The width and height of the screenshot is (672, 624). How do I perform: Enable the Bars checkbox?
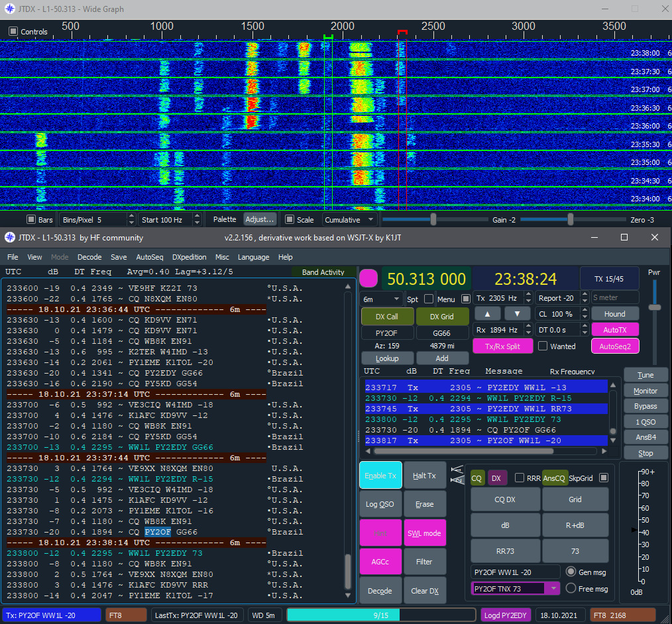(31, 219)
